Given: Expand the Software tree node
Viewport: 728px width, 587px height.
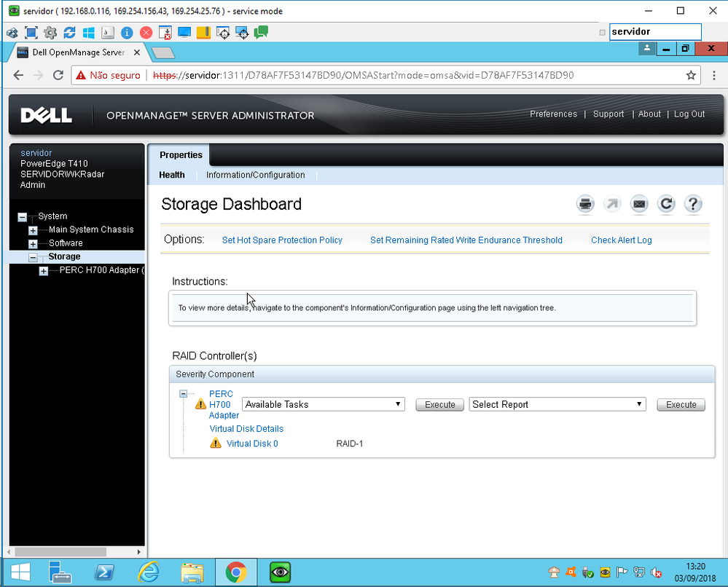Looking at the screenshot, I should pos(33,244).
